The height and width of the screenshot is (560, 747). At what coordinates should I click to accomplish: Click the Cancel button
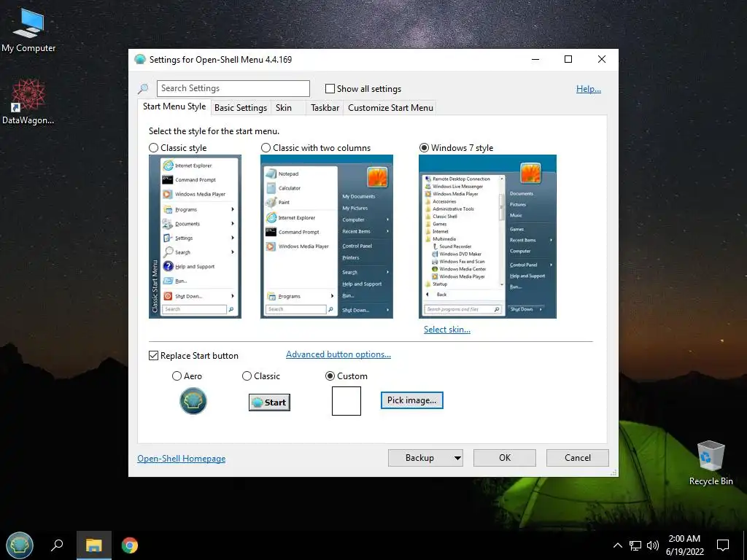tap(578, 458)
